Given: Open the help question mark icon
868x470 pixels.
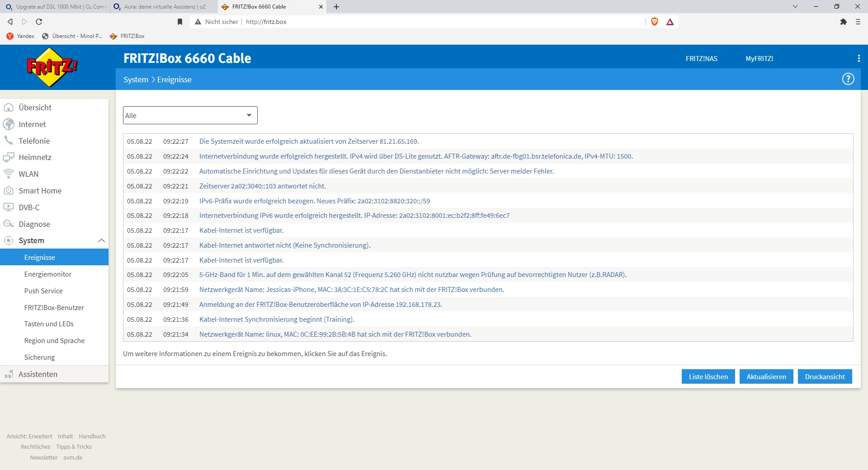Looking at the screenshot, I should tap(848, 79).
